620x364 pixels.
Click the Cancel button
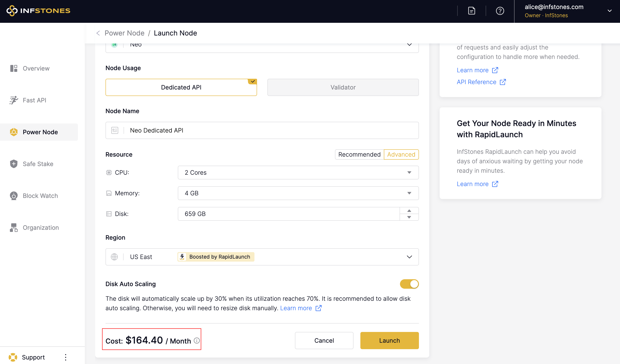(324, 340)
